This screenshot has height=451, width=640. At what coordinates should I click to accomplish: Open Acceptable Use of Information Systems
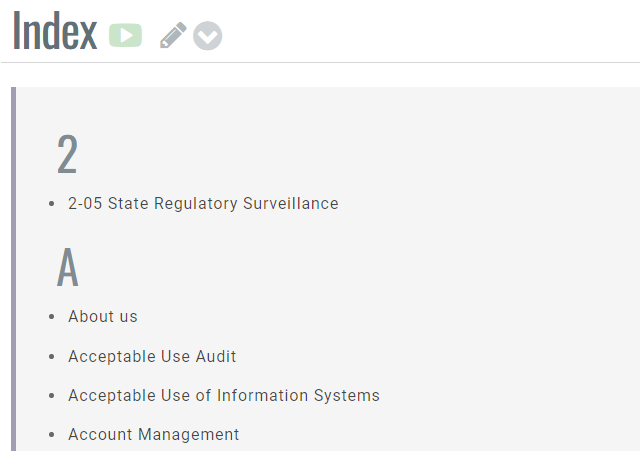(224, 395)
